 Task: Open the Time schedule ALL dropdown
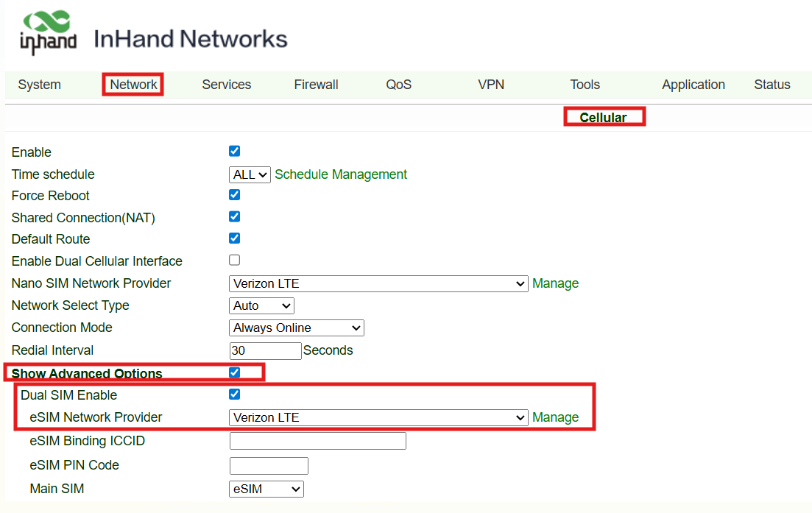coord(250,174)
